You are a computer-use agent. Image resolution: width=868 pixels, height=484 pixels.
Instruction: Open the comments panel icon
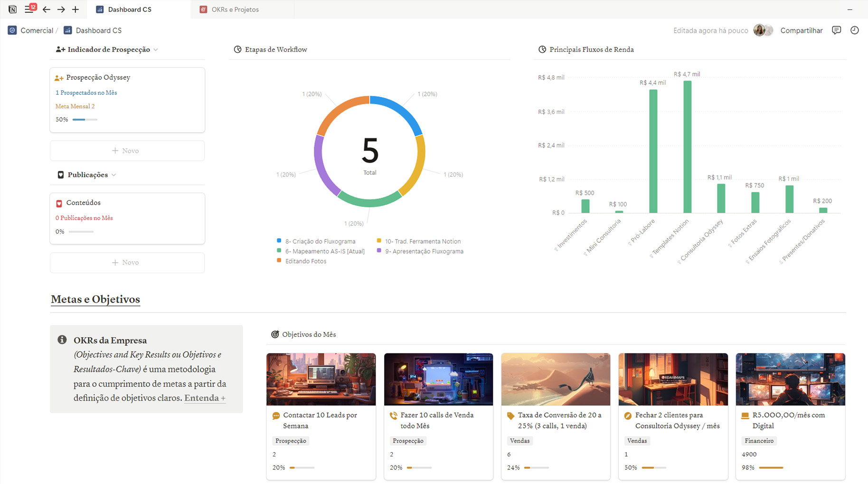(x=836, y=30)
